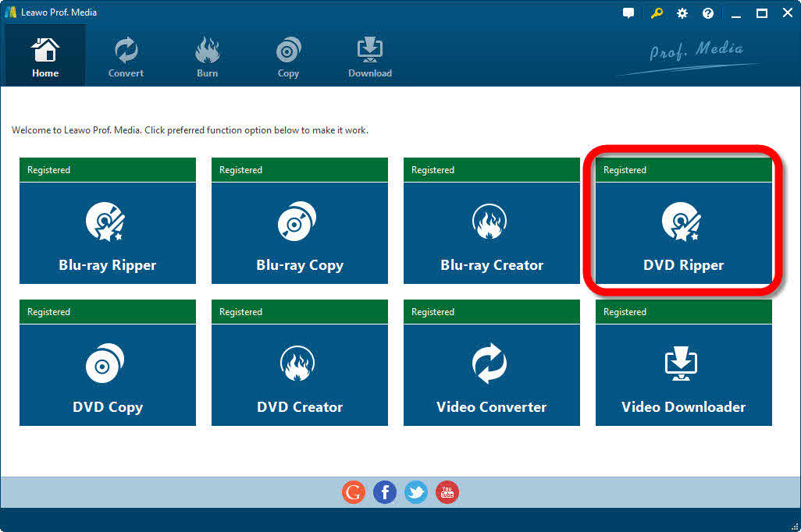Click the DVD Creator flame icon
This screenshot has width=801, height=532.
click(x=297, y=363)
